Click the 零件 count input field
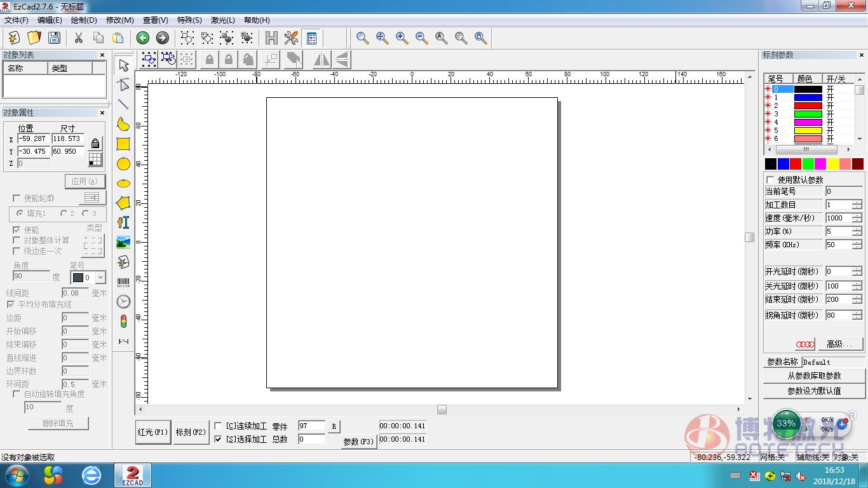 point(311,426)
